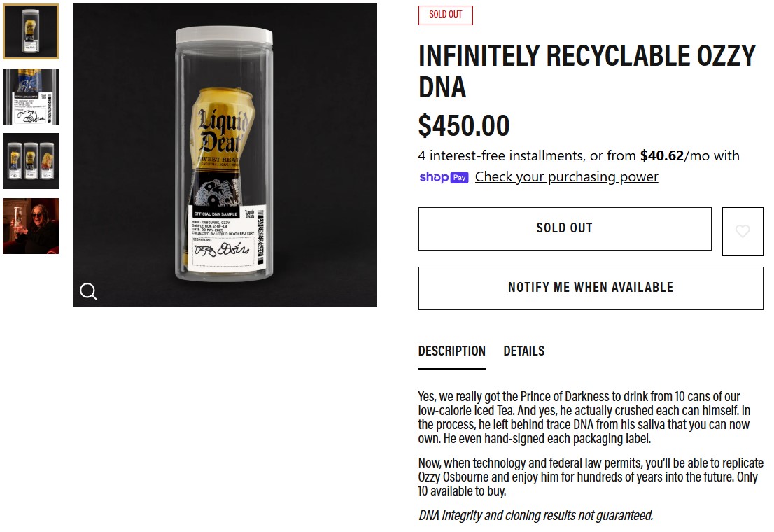
Task: Select the first thumbnail of single jar
Action: click(x=31, y=31)
